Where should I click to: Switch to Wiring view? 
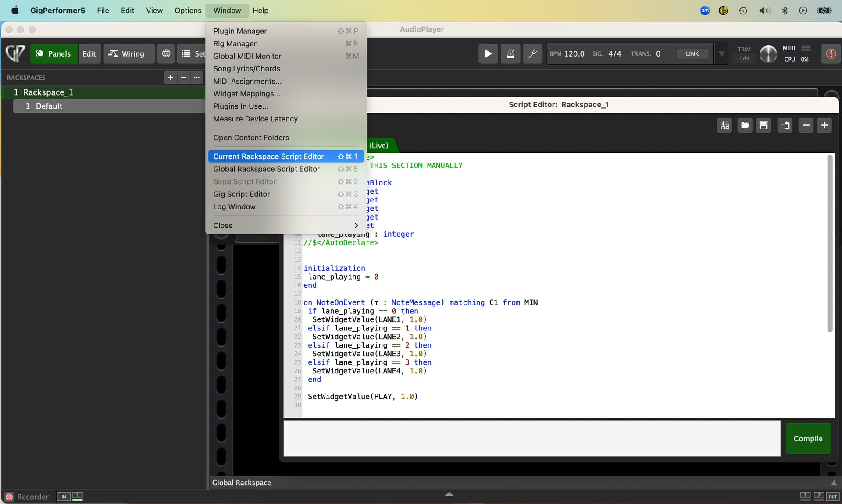click(127, 53)
